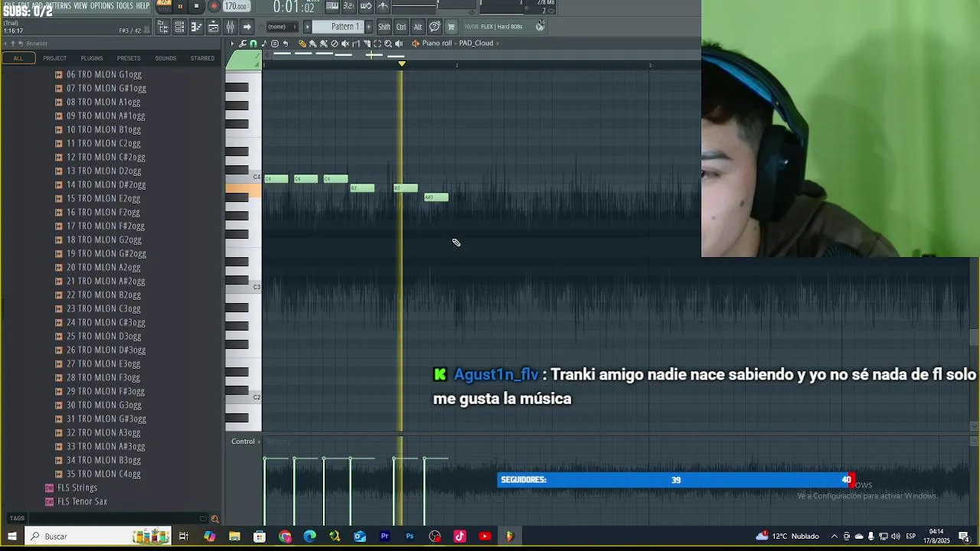
Task: Click the metronome icon in top toolbar
Action: pyautogui.click(x=383, y=6)
